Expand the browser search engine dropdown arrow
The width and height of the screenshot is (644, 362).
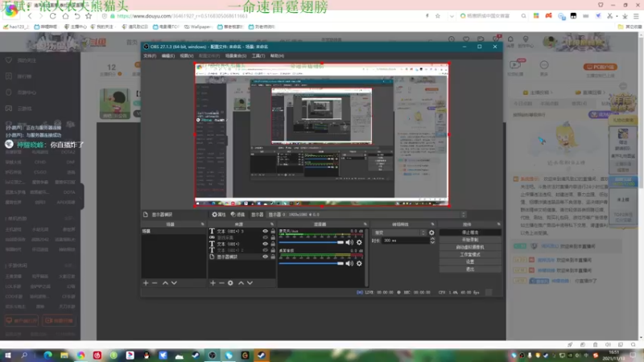point(452,16)
